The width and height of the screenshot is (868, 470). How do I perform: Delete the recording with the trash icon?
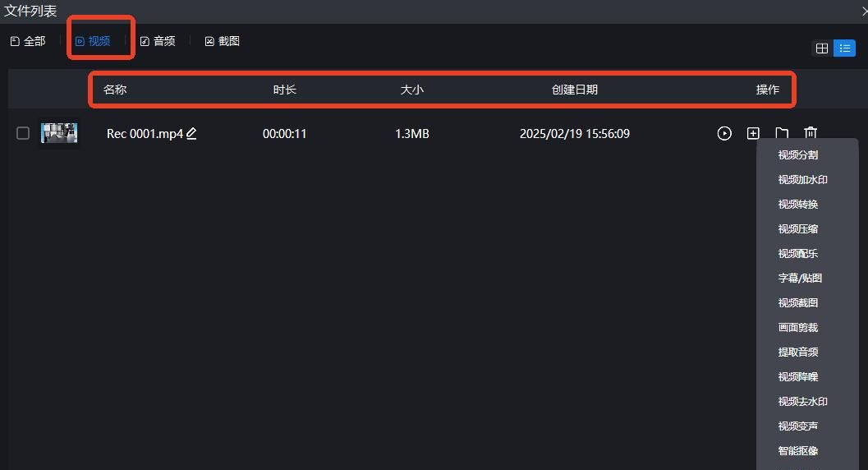point(811,133)
